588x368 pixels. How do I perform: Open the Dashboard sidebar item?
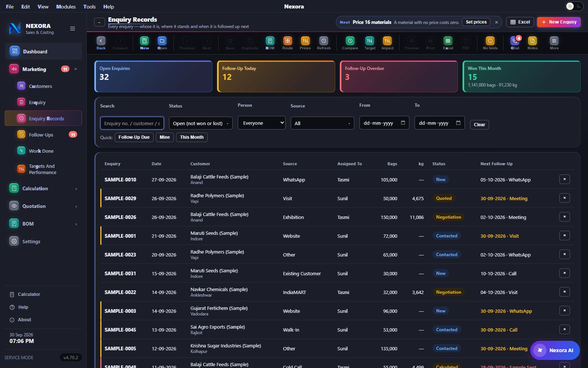[x=43, y=52]
